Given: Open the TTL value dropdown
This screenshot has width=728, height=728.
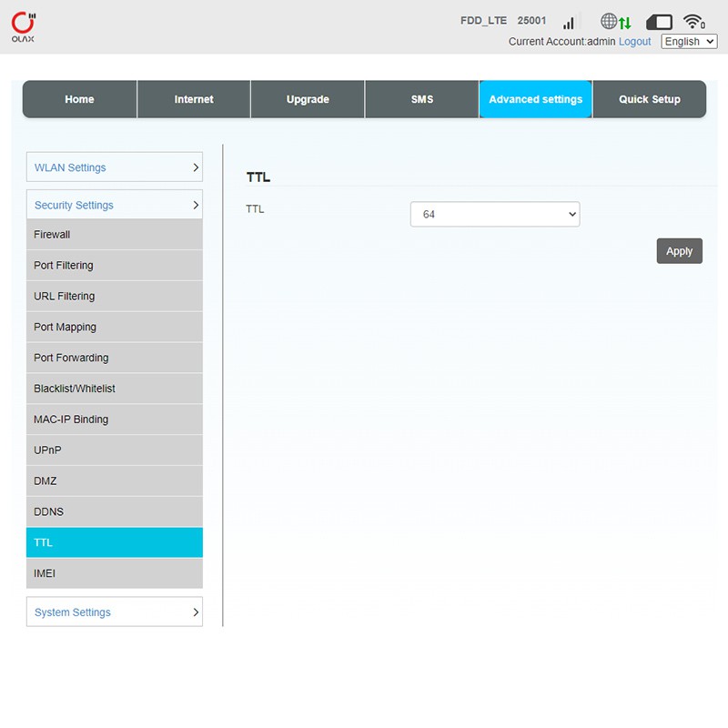Looking at the screenshot, I should 494,215.
